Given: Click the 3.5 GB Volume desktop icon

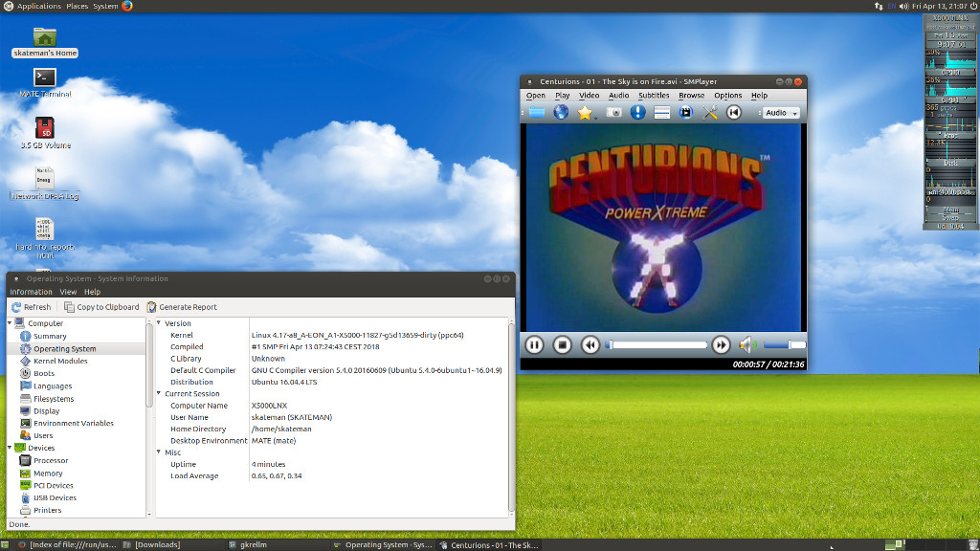Looking at the screenshot, I should 45,133.
